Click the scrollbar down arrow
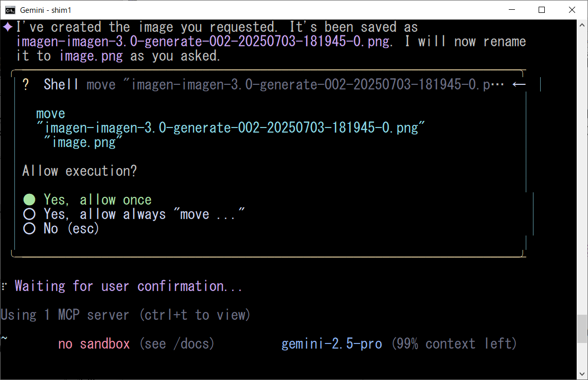 click(x=582, y=375)
